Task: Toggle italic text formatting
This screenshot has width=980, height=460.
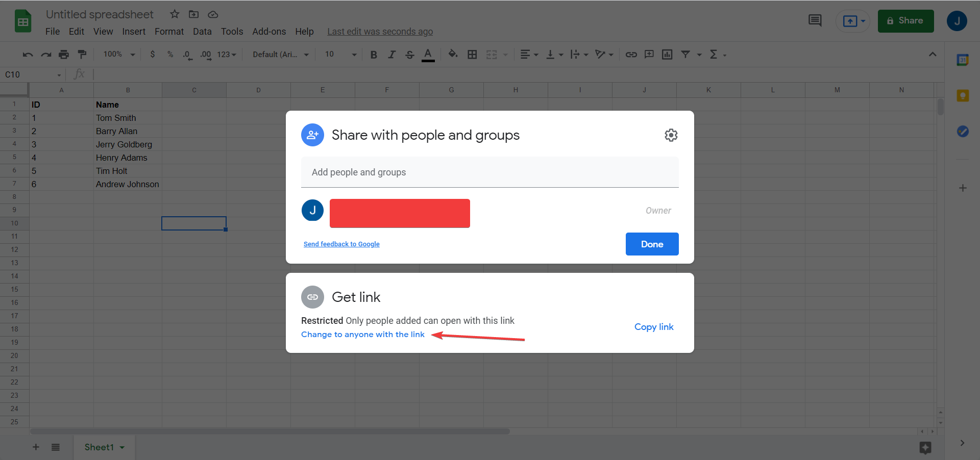Action: [391, 55]
